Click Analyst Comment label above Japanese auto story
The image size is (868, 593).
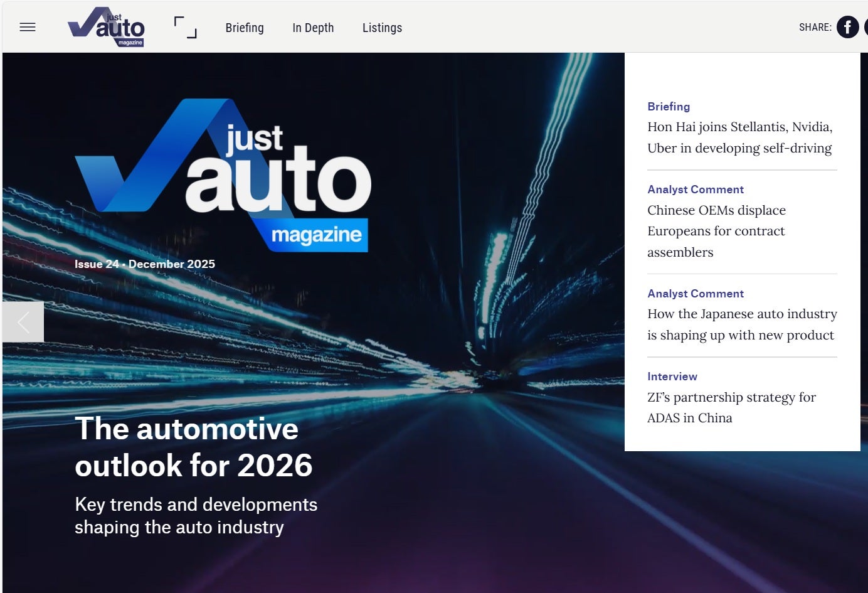coord(695,294)
